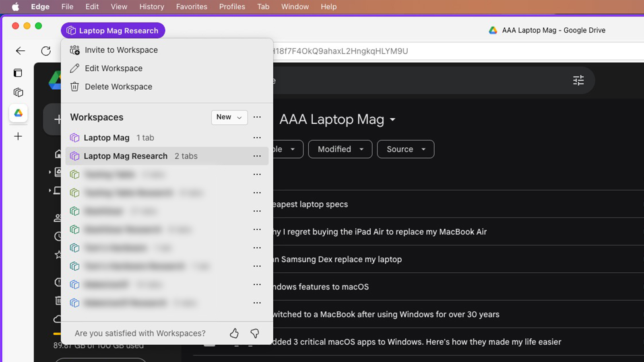This screenshot has width=644, height=362.
Task: Open the AAA Laptop Mag - Google Drive tab
Action: click(x=547, y=30)
